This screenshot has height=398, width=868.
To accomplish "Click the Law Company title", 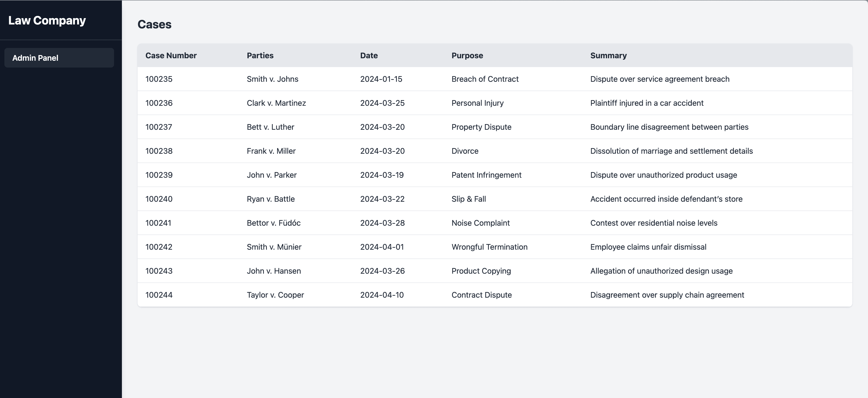I will [47, 21].
